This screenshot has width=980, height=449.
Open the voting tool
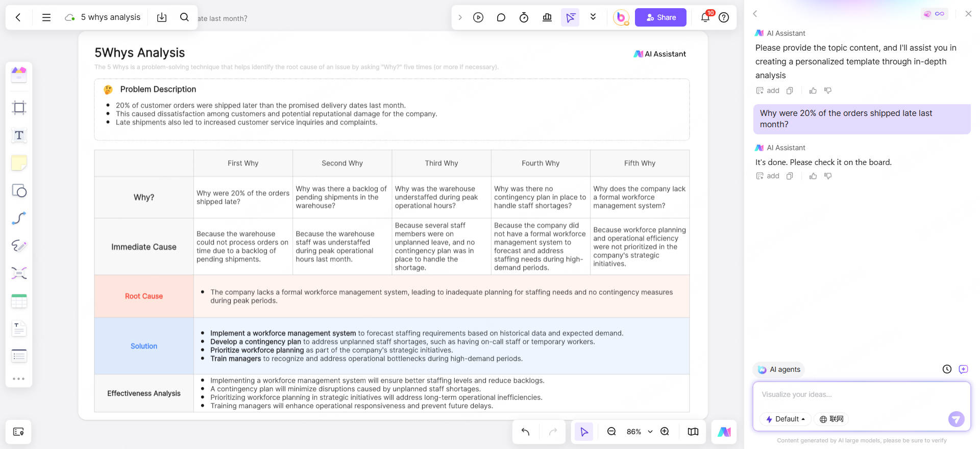click(547, 17)
